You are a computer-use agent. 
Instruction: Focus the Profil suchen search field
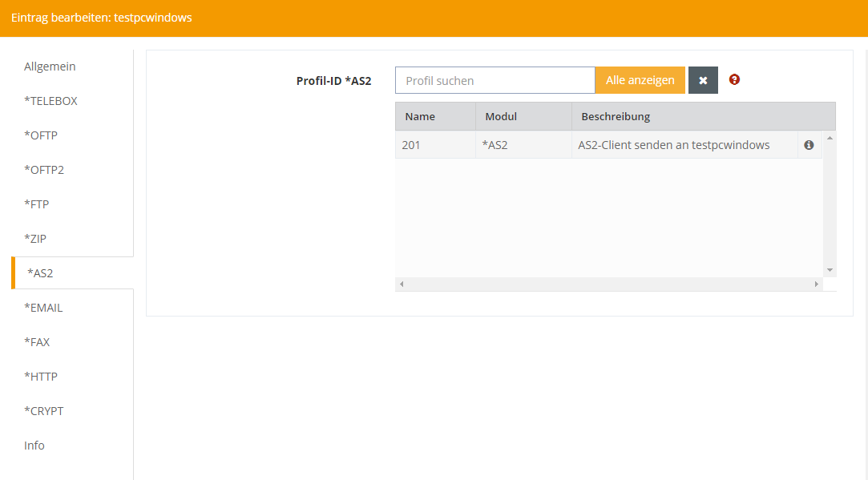[495, 80]
